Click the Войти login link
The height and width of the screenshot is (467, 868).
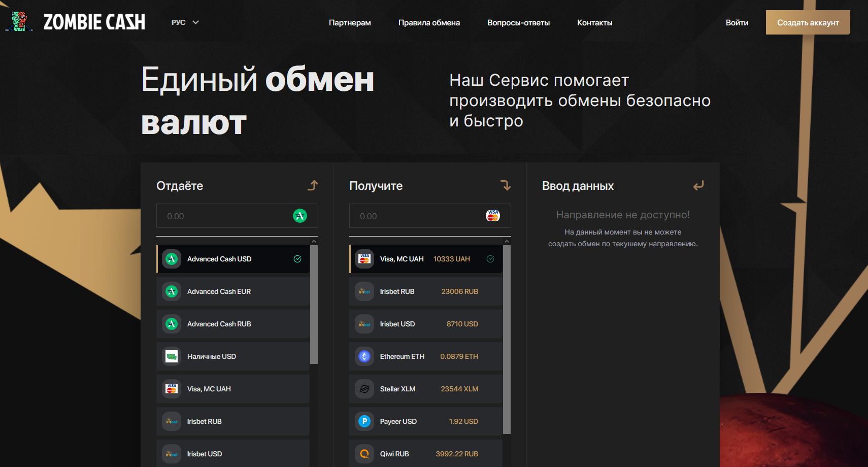click(737, 23)
